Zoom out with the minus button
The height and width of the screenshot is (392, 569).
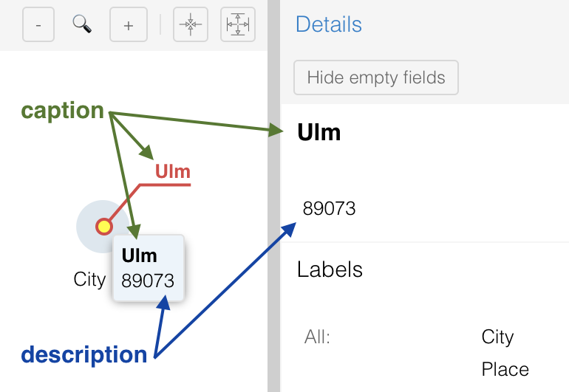click(38, 25)
